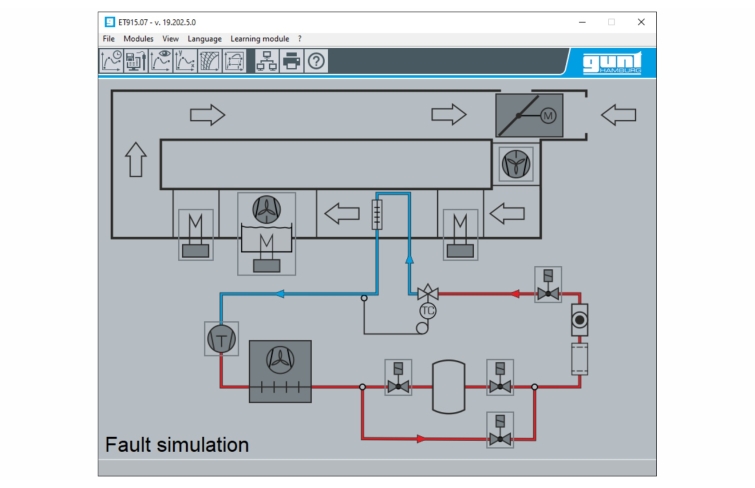Select the right air heater M symbol
Viewport: 755px width, 488px height.
tap(460, 235)
